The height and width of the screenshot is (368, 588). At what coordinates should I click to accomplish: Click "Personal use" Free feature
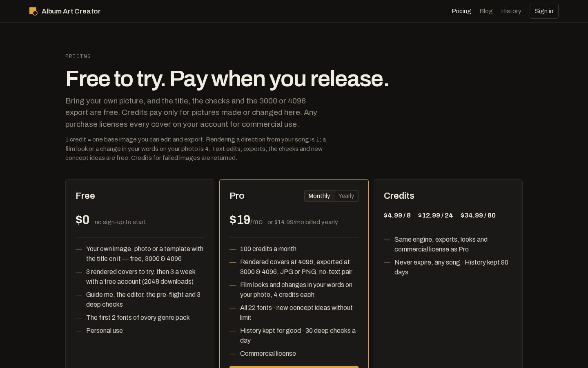[105, 331]
